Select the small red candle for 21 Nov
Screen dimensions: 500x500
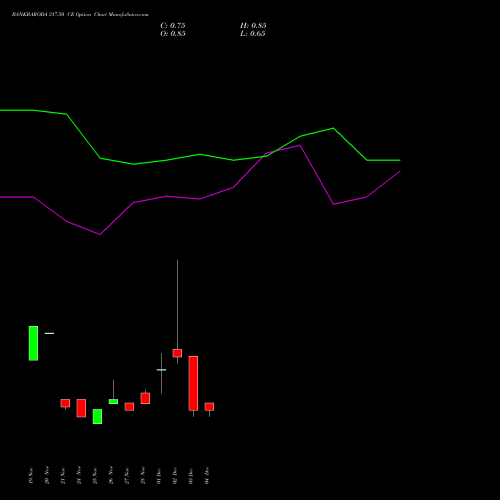click(65, 404)
